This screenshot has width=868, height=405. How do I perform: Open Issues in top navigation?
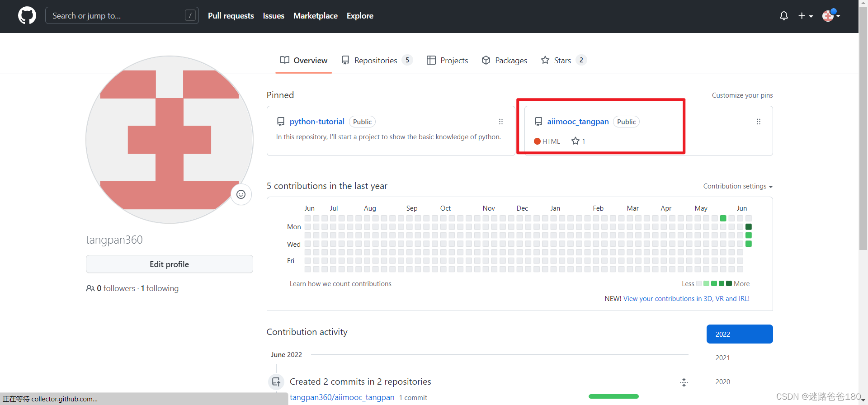[274, 16]
